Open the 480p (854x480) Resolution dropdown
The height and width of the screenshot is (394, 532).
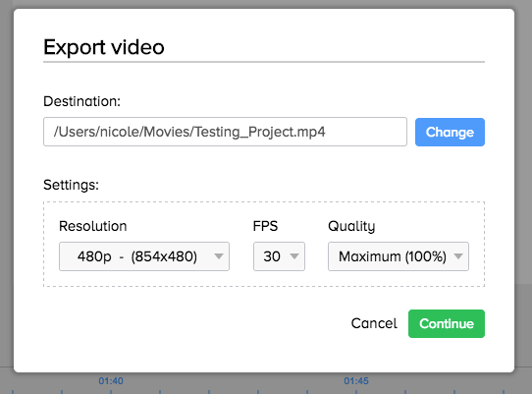coord(144,256)
